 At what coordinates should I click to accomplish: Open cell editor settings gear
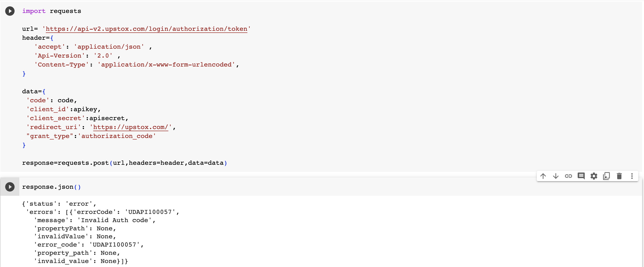(x=594, y=176)
